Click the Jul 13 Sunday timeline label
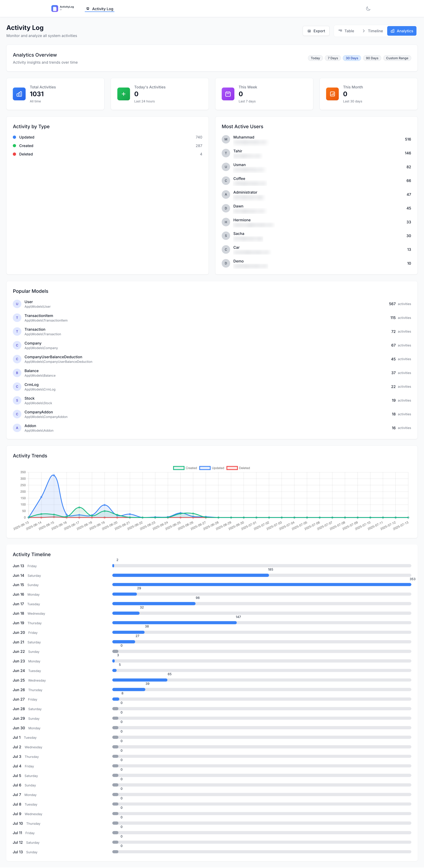The width and height of the screenshot is (424, 868). pyautogui.click(x=25, y=852)
